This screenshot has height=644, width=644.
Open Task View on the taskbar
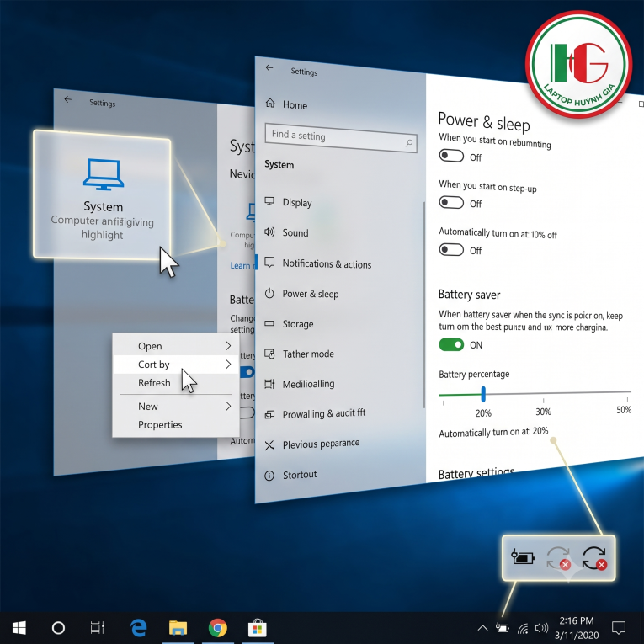point(98,627)
